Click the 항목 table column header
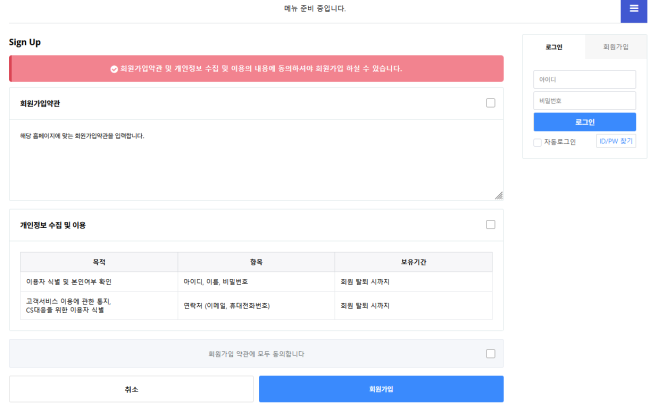 [x=256, y=262]
